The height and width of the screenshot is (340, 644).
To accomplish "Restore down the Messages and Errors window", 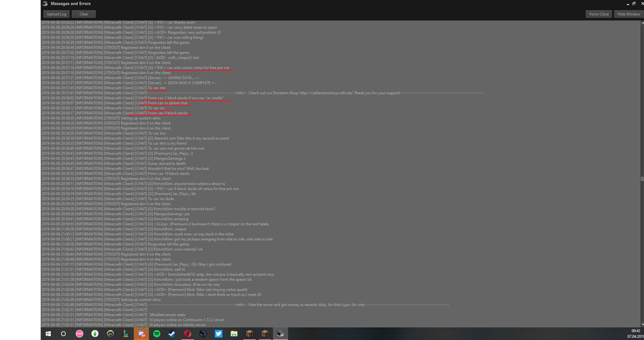I will (633, 4).
